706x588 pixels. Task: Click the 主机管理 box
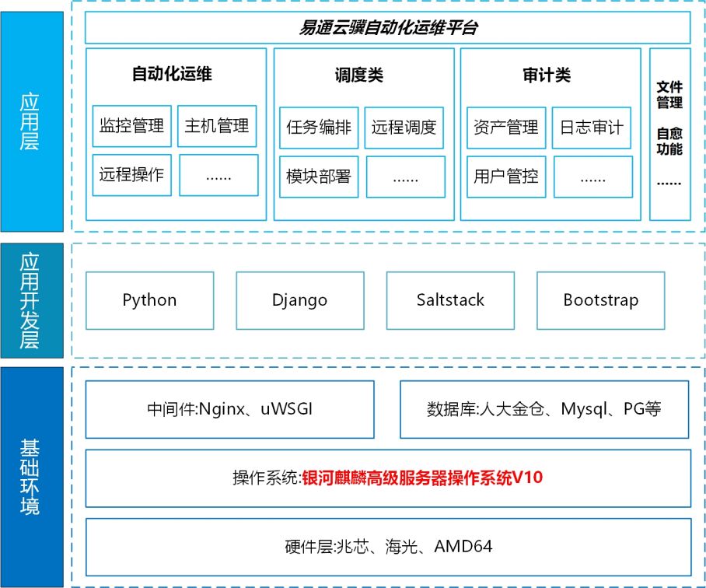click(217, 126)
